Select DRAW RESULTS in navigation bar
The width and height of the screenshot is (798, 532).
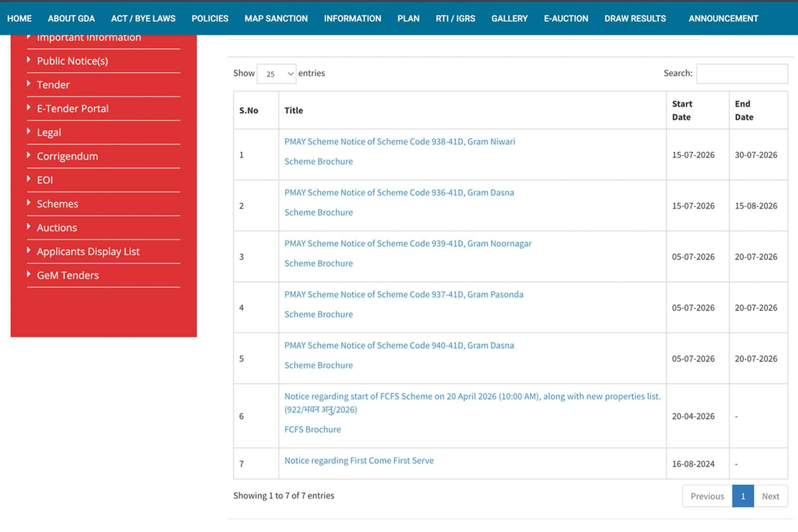635,18
